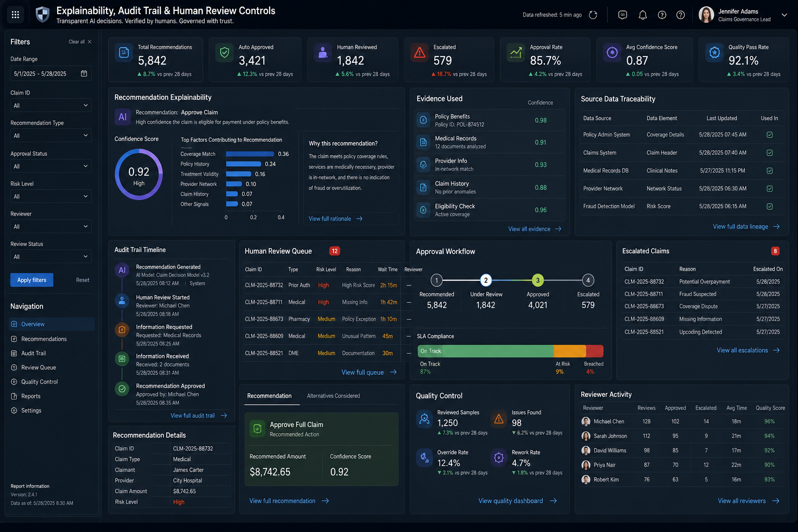Toggle Used In checkbox for Policy Admin System
The height and width of the screenshot is (532, 798).
tap(769, 135)
